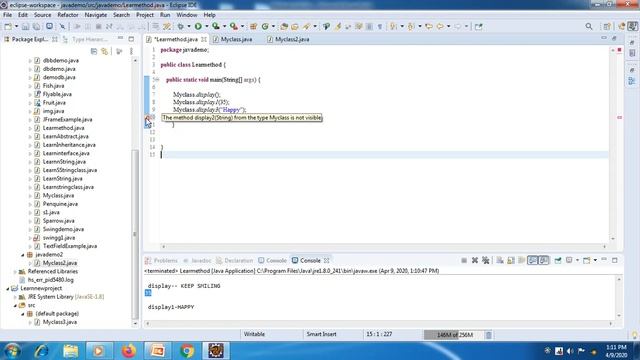Click the Open Perspective icon

607,26
